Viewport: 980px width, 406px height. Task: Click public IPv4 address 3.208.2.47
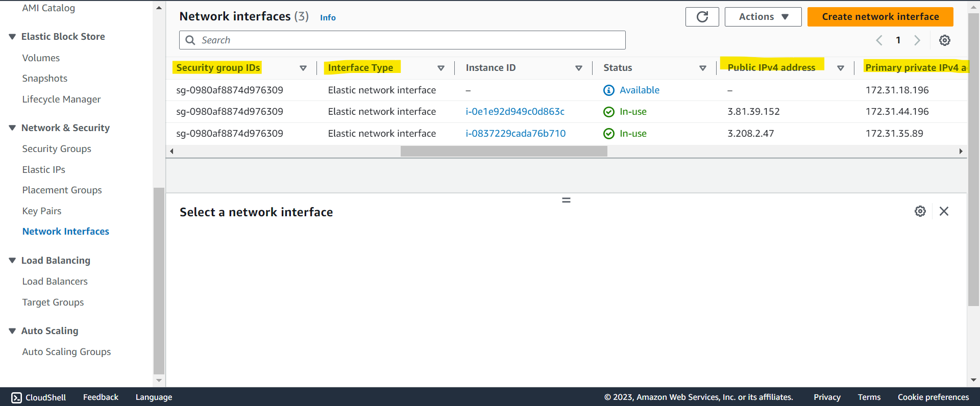pyautogui.click(x=751, y=134)
